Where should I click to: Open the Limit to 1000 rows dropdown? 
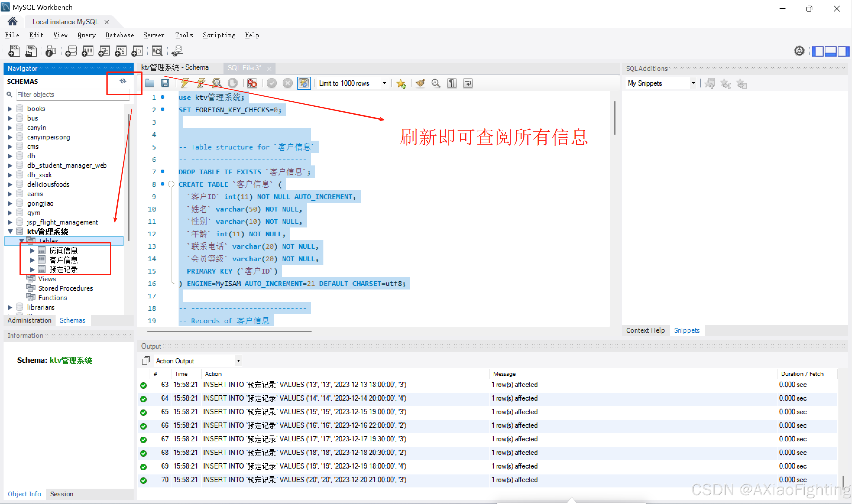pos(384,83)
